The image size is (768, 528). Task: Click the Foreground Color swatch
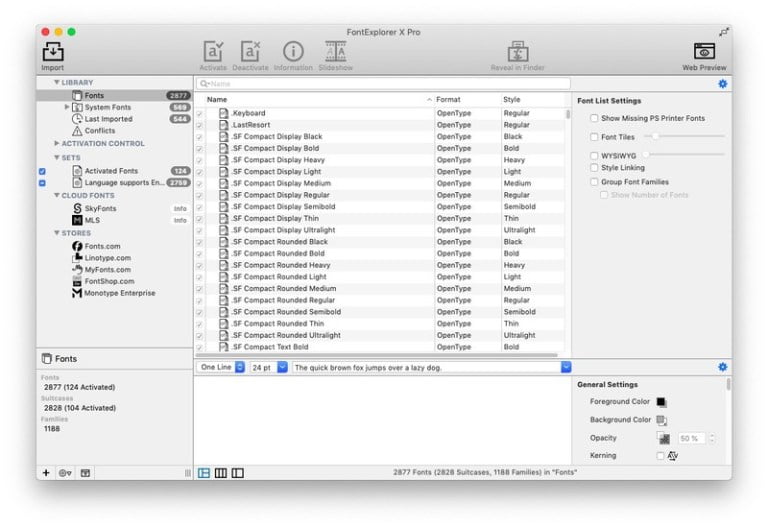click(x=661, y=402)
